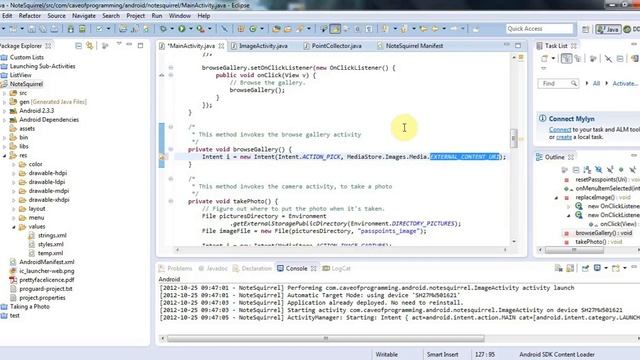Expand the layout folder
Viewport: 640px width, 360px height.
click(14, 209)
